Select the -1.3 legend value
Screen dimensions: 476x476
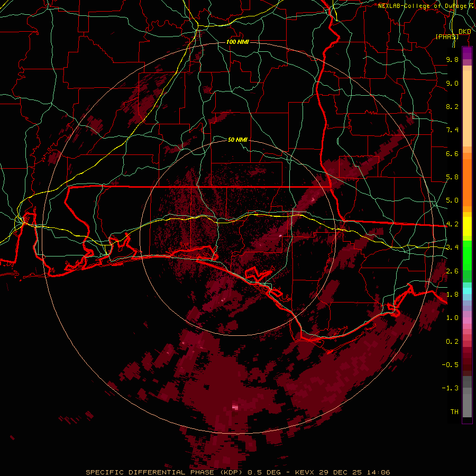pos(450,388)
